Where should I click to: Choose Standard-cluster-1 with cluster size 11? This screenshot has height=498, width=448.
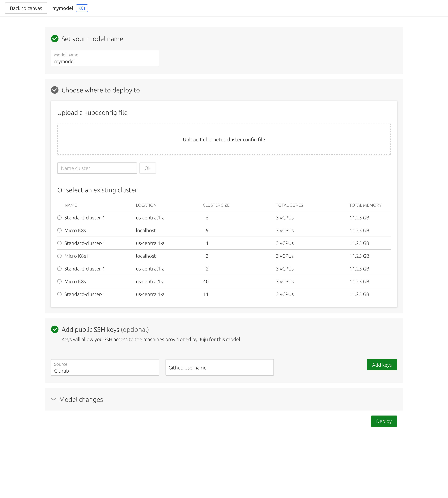(x=59, y=294)
